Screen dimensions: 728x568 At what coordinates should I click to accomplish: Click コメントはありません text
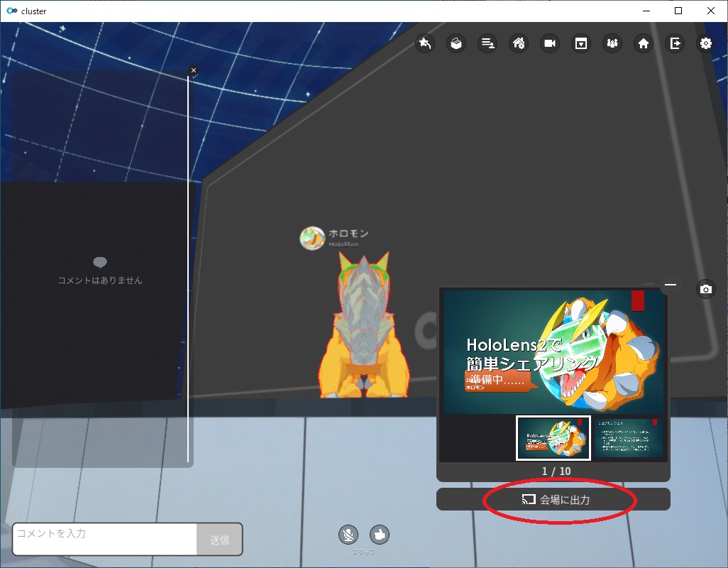[x=100, y=280]
